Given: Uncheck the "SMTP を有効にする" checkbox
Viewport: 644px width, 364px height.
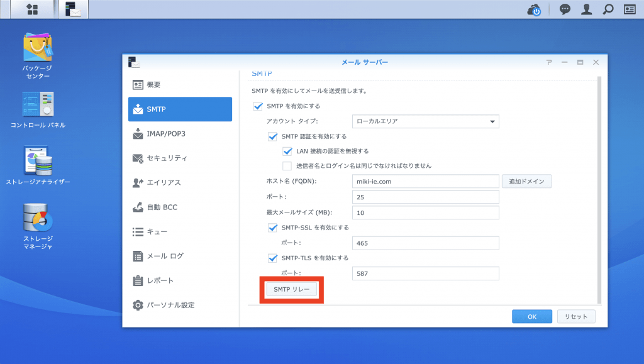Looking at the screenshot, I should point(258,106).
